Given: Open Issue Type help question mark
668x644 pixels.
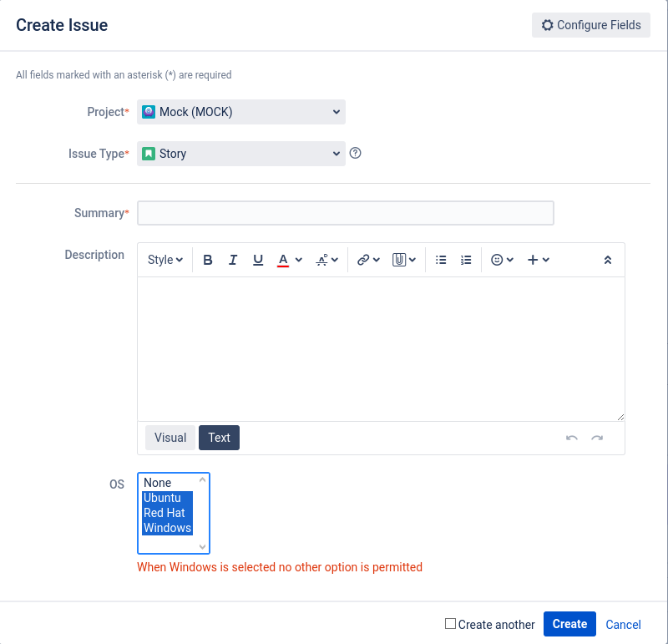Looking at the screenshot, I should pyautogui.click(x=356, y=153).
